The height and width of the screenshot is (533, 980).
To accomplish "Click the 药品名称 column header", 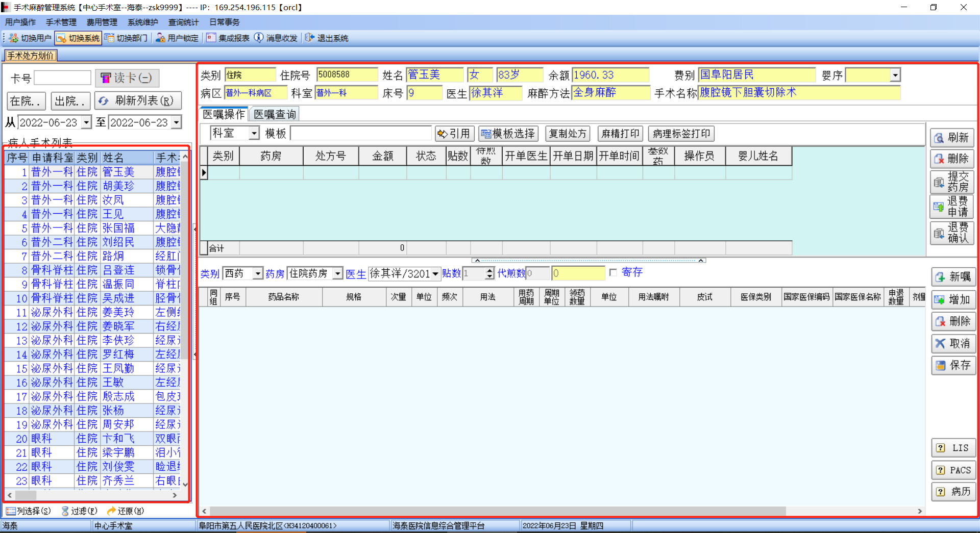I will pyautogui.click(x=284, y=297).
